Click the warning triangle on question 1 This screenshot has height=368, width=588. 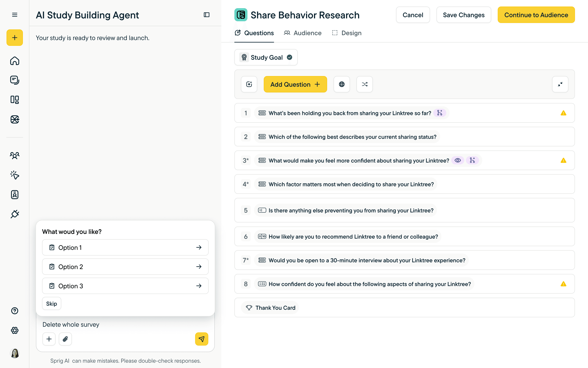(x=563, y=113)
